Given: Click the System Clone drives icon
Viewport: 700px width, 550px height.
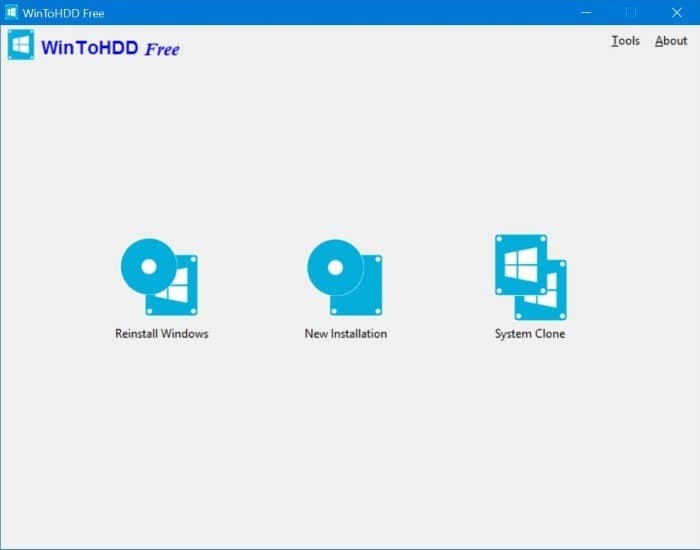Looking at the screenshot, I should point(531,277).
